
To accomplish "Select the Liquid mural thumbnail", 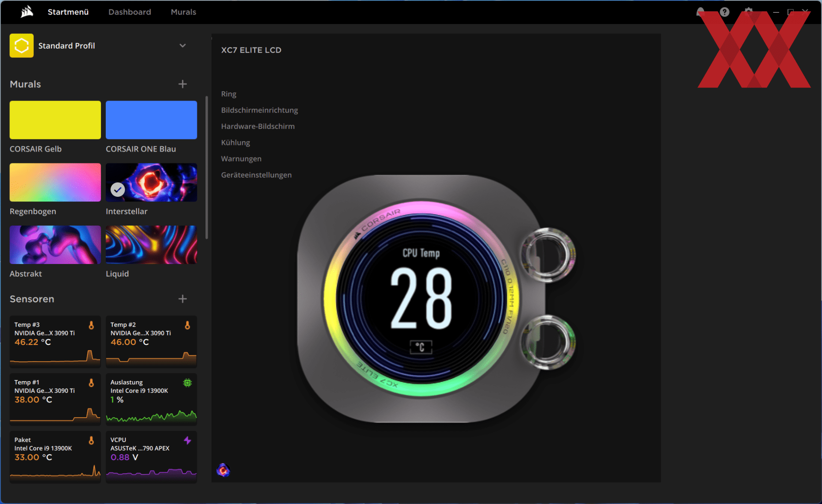I will tap(151, 245).
